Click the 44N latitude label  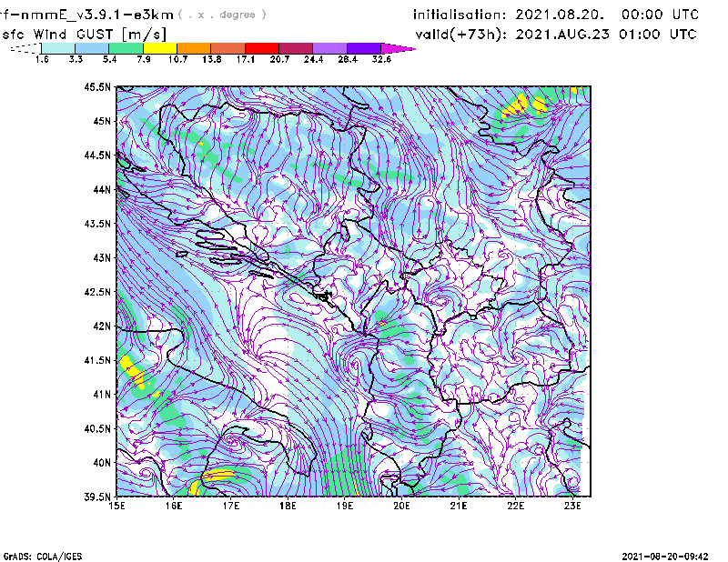tap(102, 189)
